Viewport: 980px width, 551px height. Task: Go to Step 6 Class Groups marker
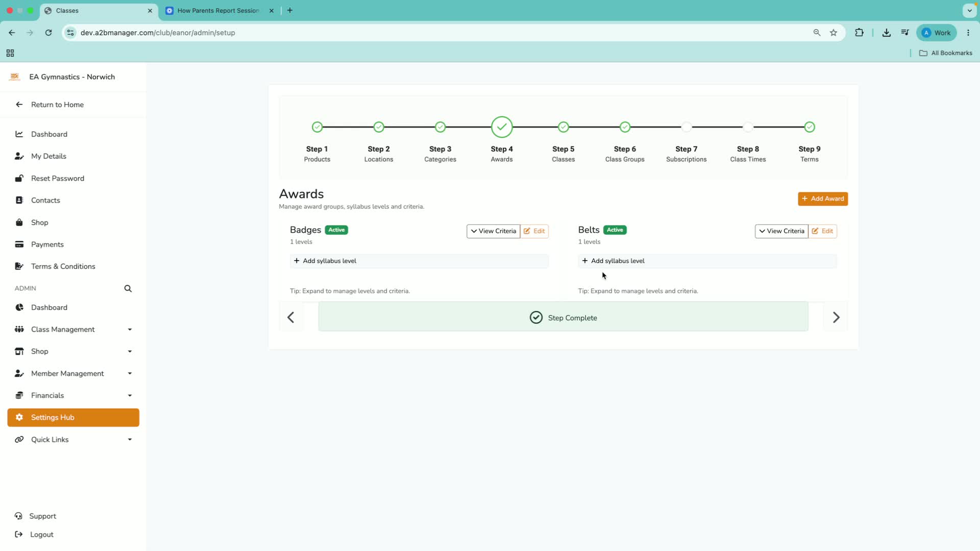(625, 127)
